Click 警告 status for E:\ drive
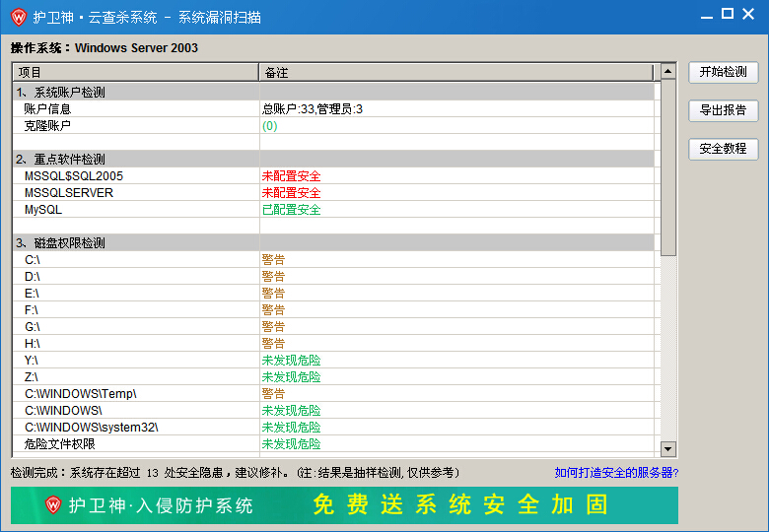This screenshot has height=532, width=769. click(273, 293)
